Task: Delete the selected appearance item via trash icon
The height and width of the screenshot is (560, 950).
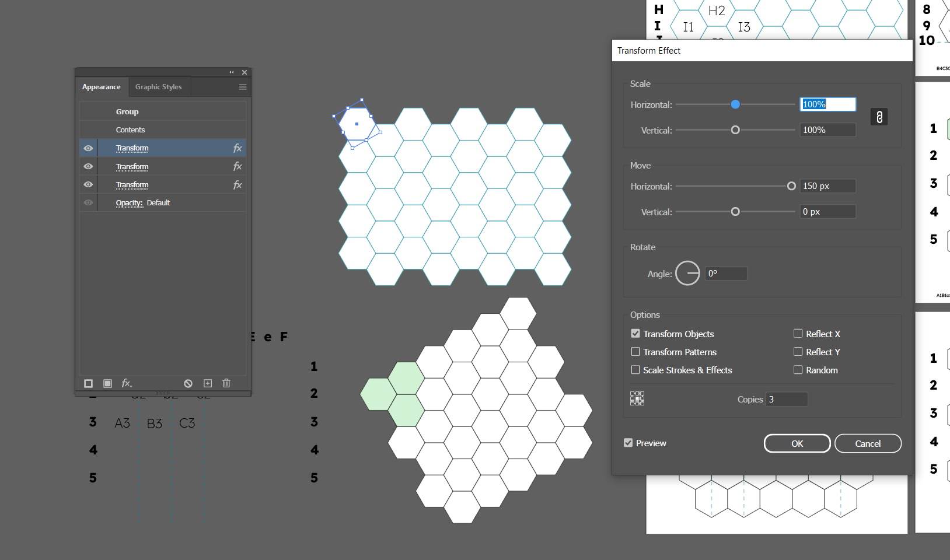Action: [226, 383]
